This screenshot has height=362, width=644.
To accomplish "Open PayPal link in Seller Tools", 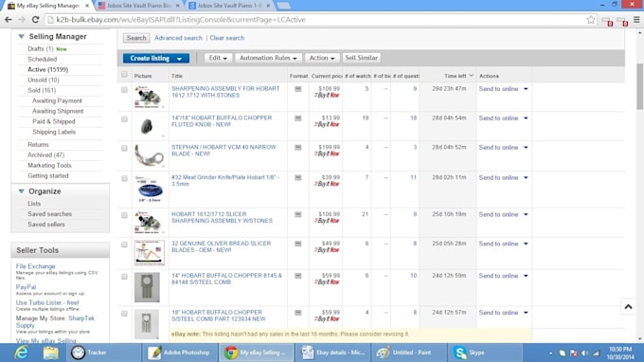I will (x=26, y=287).
